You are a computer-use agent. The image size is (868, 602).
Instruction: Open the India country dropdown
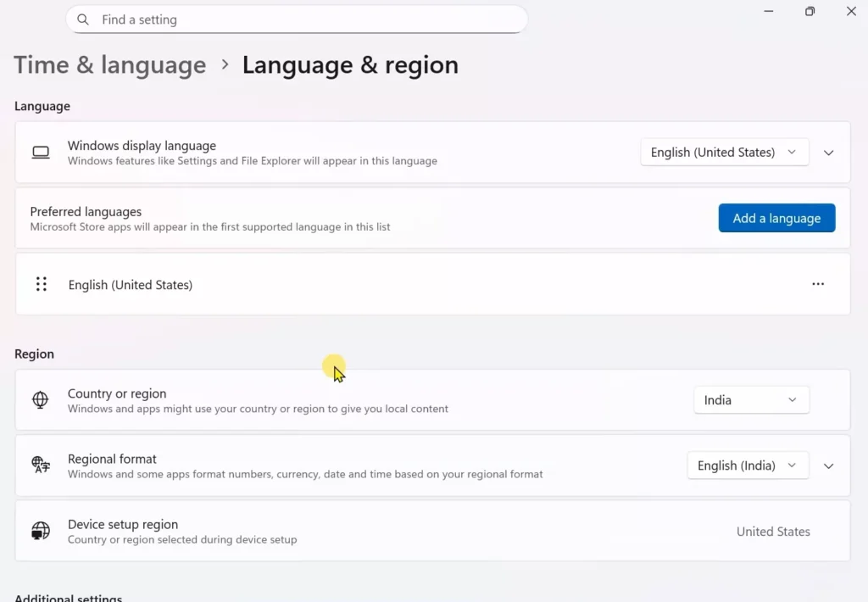tap(751, 399)
